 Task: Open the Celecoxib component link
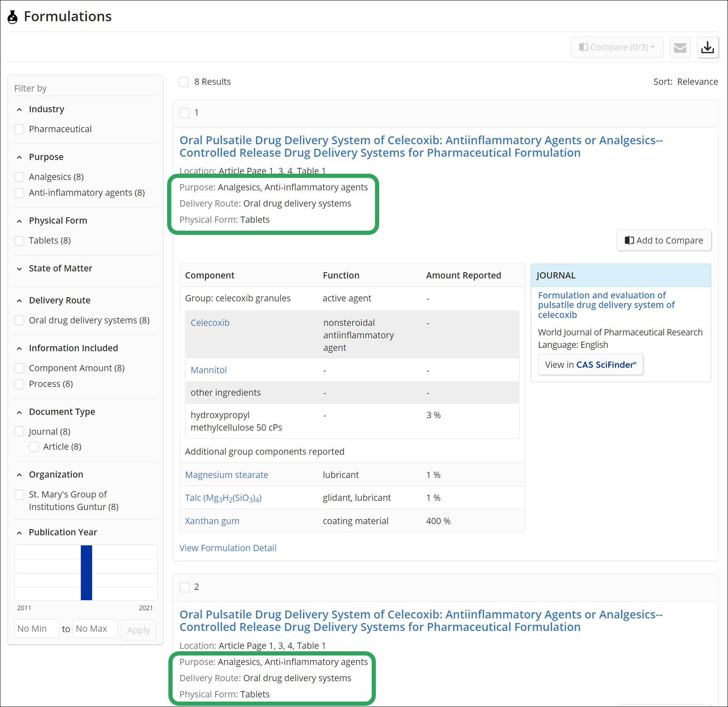(x=210, y=323)
